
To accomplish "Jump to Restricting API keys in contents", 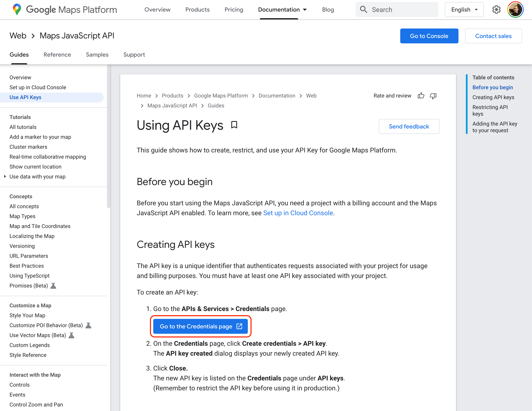I will 490,110.
